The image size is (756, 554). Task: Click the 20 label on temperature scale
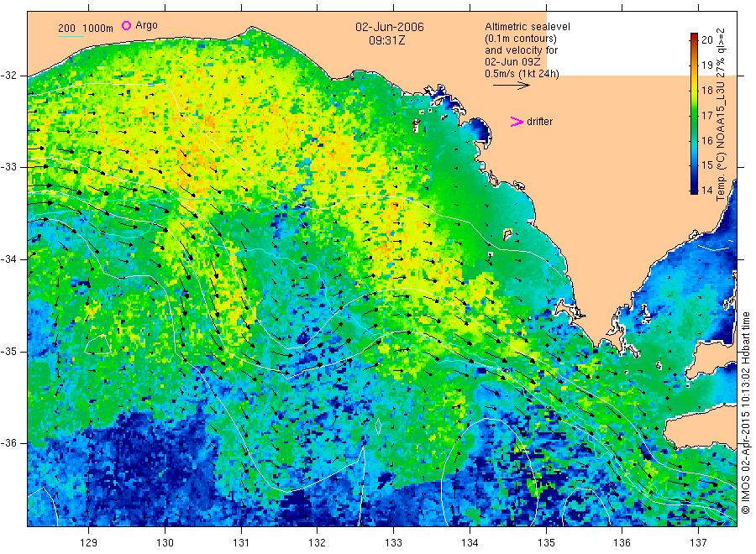(706, 40)
